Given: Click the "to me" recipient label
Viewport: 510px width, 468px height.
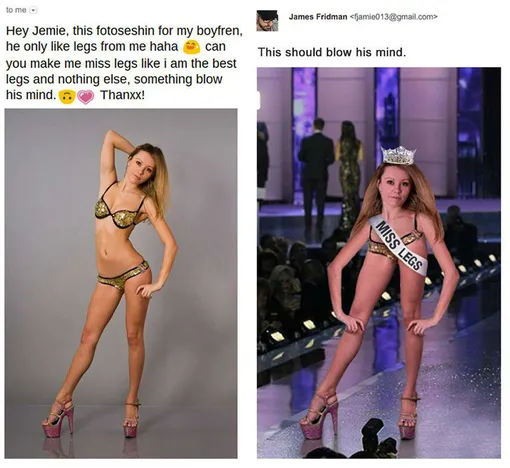Looking at the screenshot, I should click(16, 10).
